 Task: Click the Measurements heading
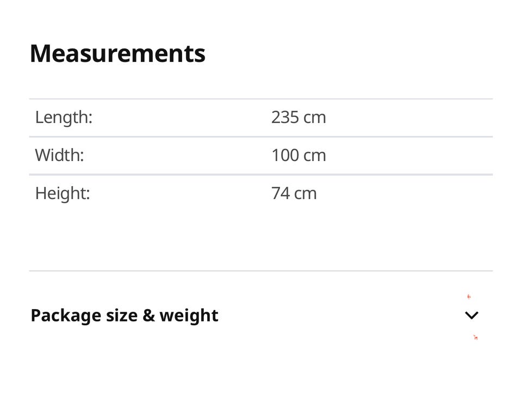117,53
